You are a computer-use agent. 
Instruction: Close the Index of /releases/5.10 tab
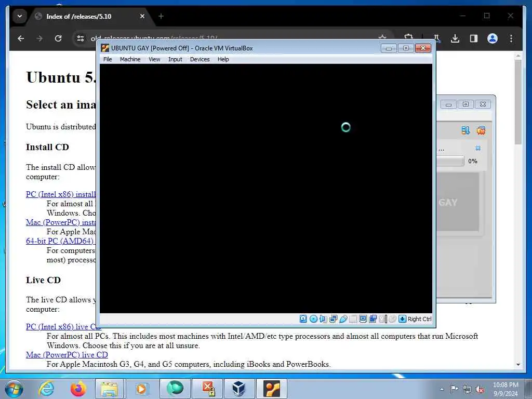(x=142, y=16)
